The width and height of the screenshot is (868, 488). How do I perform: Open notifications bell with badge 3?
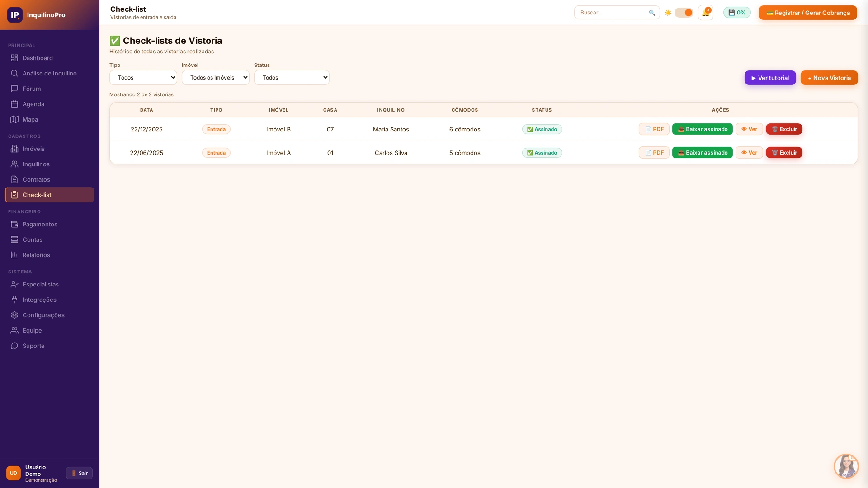pyautogui.click(x=706, y=13)
